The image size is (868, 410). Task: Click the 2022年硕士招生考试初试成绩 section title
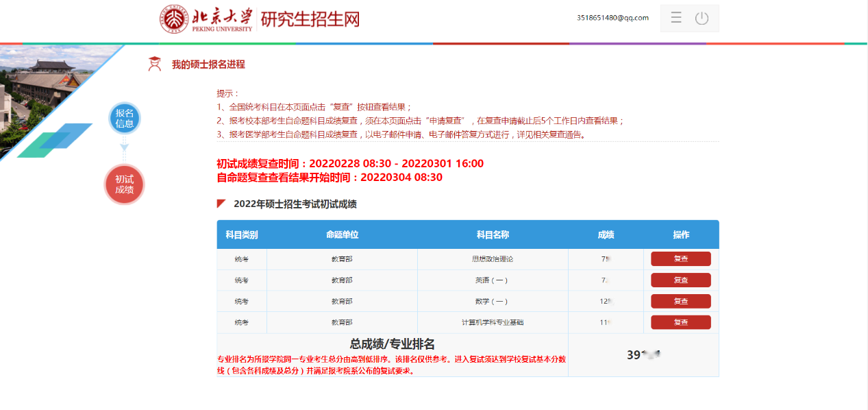(x=295, y=204)
